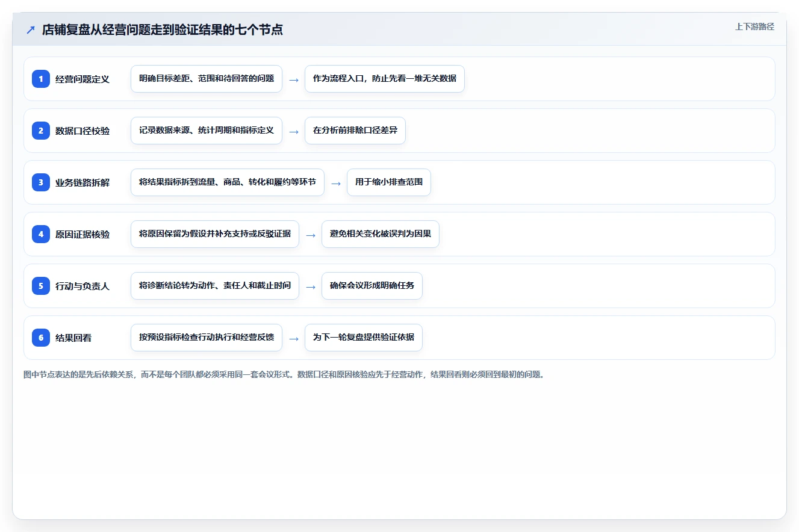Click the title 店铺复盘从经营问题走到验证结果的七个节点
Viewport: 799px width, 532px height.
coord(163,29)
